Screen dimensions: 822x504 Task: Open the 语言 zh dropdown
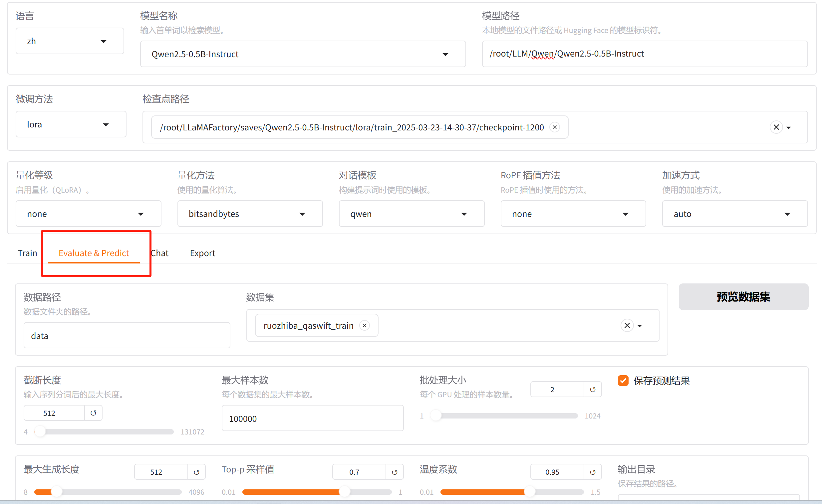click(70, 41)
